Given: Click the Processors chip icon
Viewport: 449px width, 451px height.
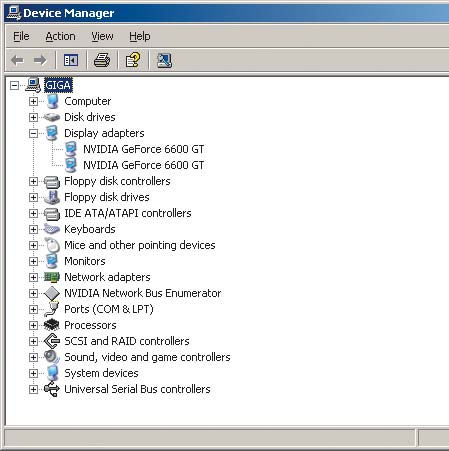Looking at the screenshot, I should (x=52, y=325).
